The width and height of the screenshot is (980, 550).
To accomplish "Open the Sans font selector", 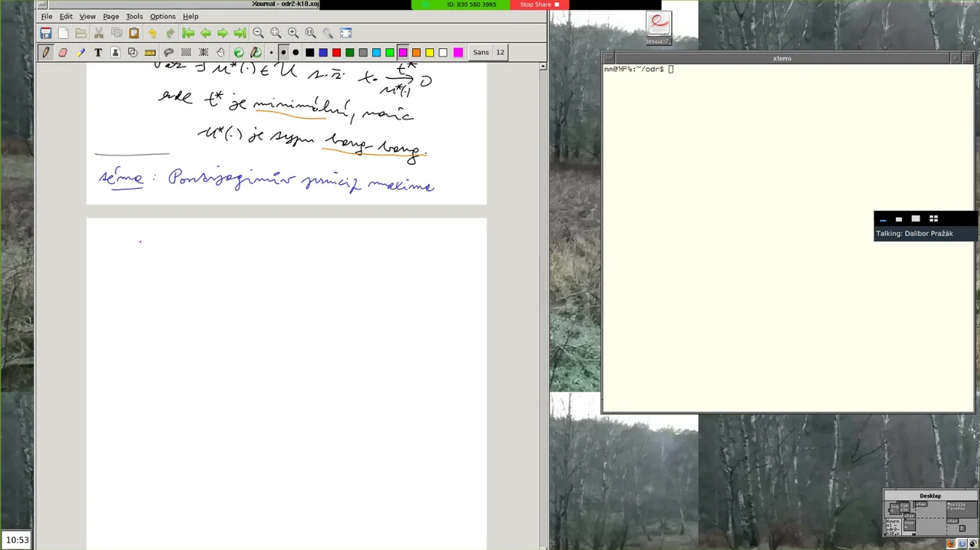I will 480,52.
